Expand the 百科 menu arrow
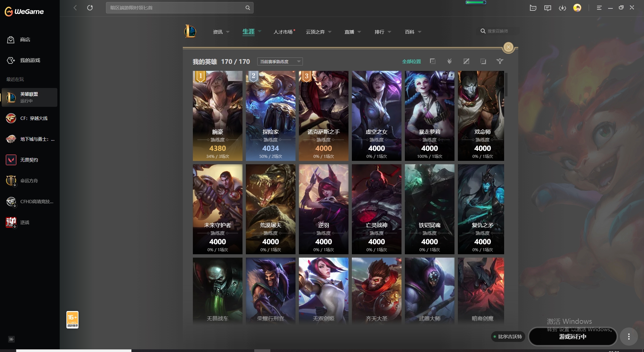 click(x=420, y=32)
